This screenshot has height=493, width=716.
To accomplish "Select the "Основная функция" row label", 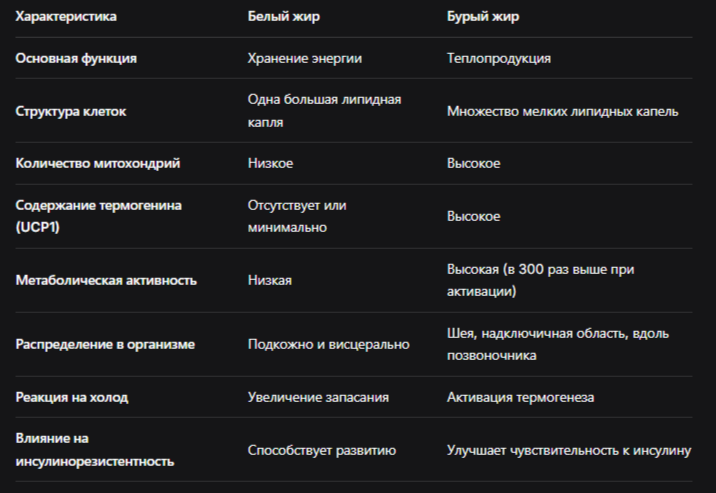I will 76,58.
